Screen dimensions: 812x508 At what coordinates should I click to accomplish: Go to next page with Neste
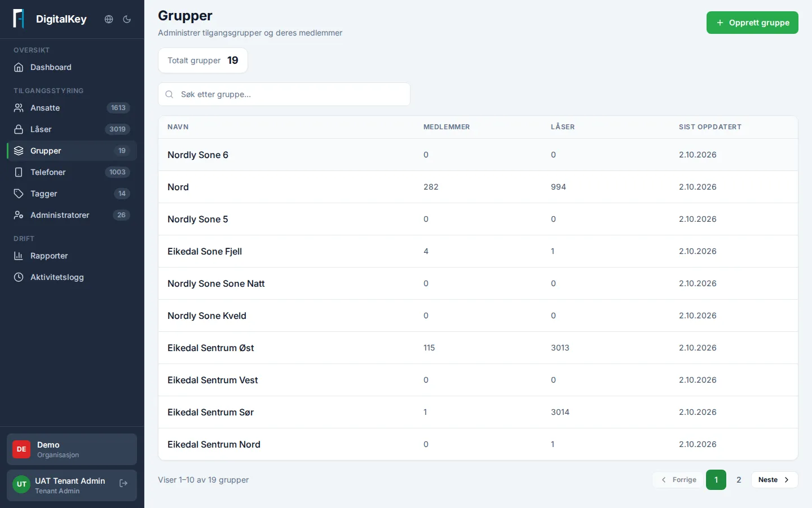click(774, 480)
